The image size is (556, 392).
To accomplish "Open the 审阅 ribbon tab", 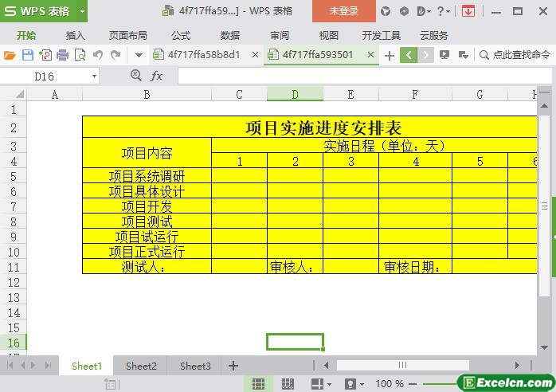I will coord(280,36).
